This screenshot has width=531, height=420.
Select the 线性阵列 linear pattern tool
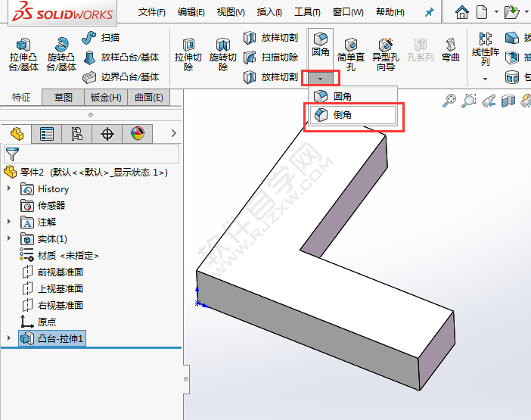point(486,49)
